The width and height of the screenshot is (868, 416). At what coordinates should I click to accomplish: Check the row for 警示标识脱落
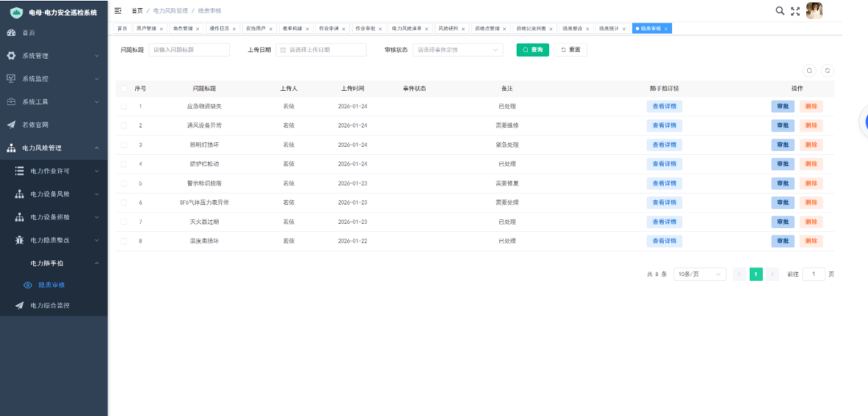coord(124,183)
